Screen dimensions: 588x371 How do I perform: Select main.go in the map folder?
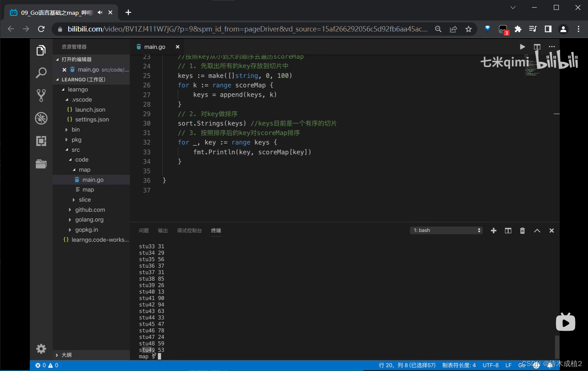pos(91,180)
